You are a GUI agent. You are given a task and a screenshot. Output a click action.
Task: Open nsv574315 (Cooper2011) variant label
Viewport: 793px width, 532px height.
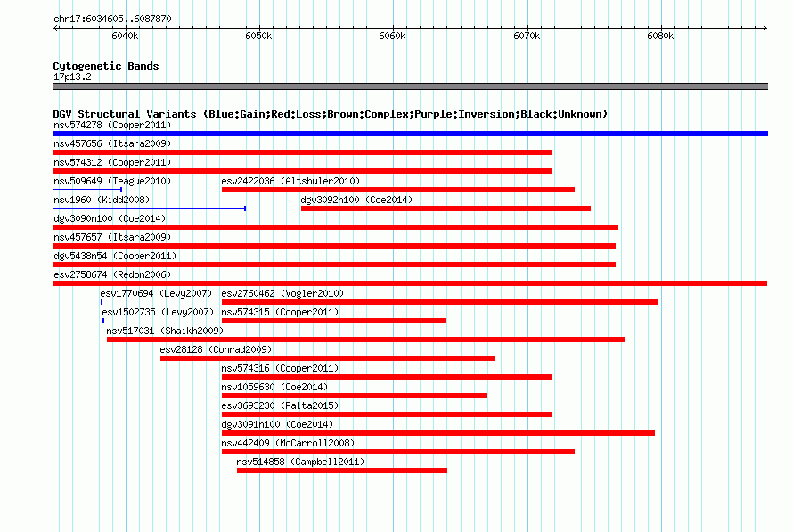pos(280,312)
